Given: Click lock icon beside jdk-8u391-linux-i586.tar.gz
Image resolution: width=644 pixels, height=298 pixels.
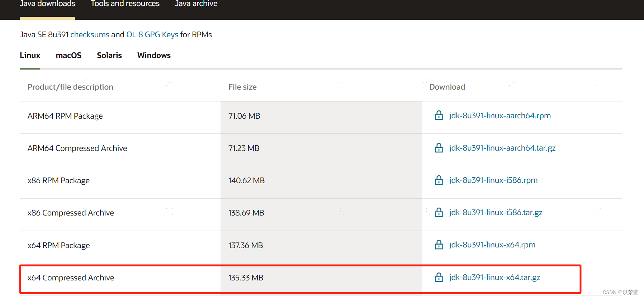Looking at the screenshot, I should tap(439, 212).
